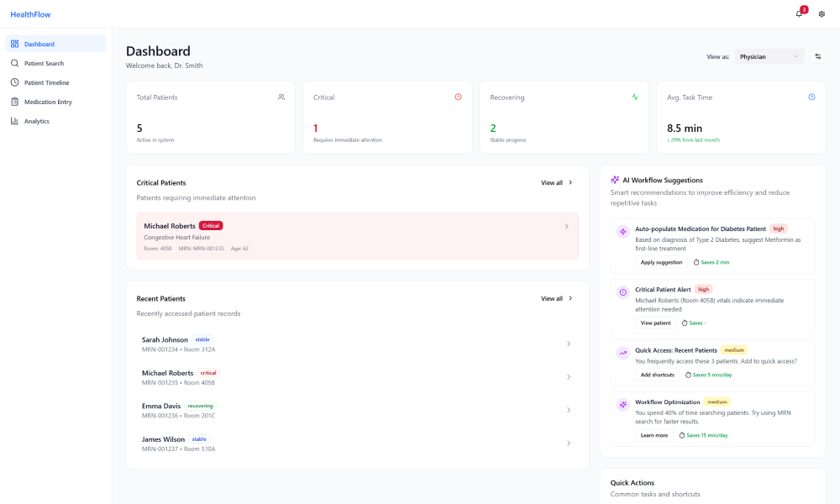Click the timer icon next to Saves 2 min
This screenshot has height=504, width=840.
tap(696, 262)
